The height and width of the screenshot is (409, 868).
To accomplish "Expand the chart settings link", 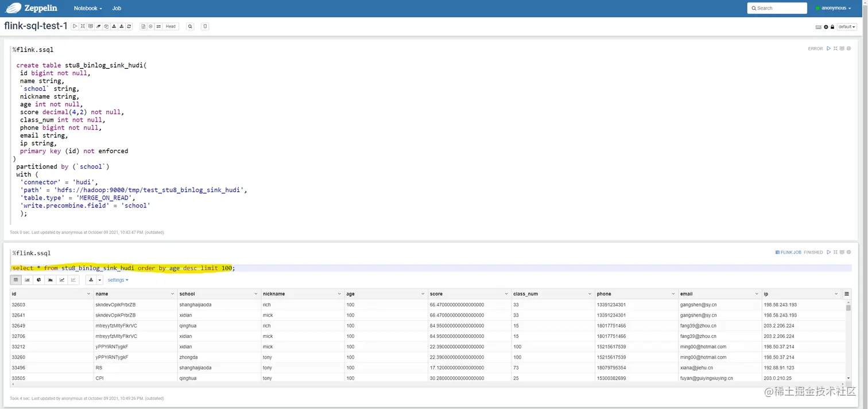I will pyautogui.click(x=118, y=280).
